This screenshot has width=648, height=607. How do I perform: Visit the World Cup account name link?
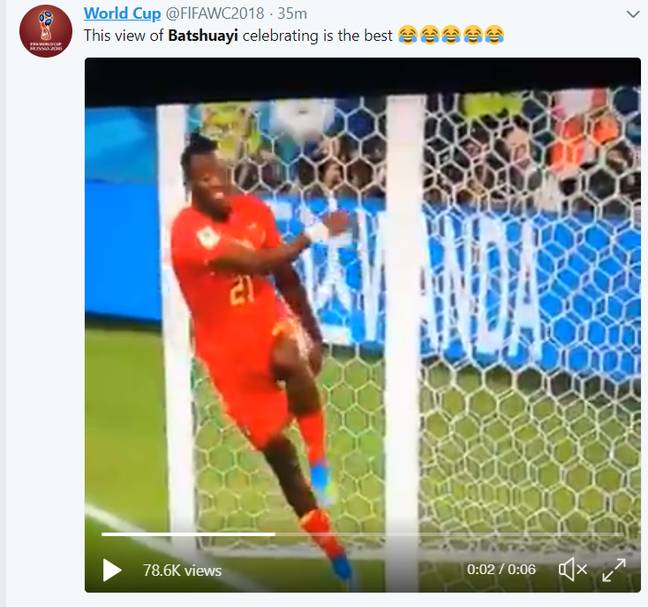(122, 14)
